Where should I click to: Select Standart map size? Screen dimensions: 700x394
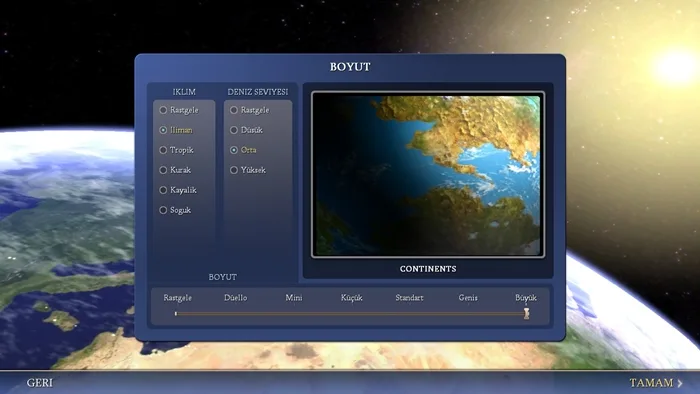tap(409, 298)
